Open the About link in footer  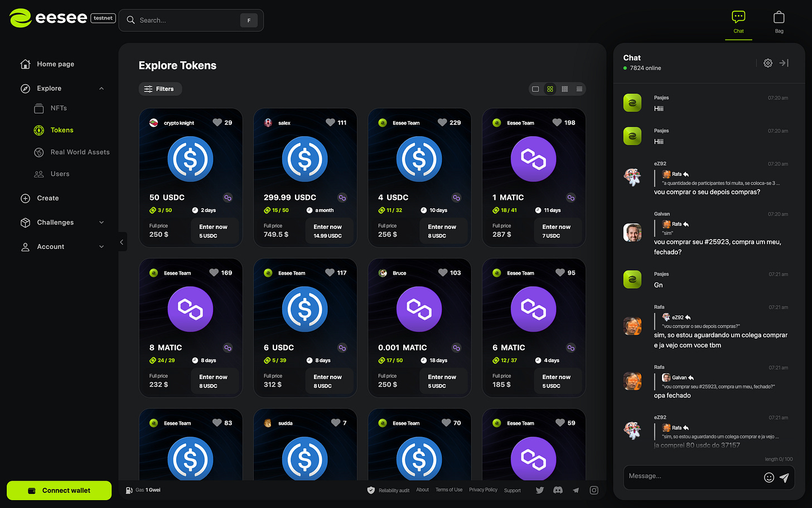point(423,490)
